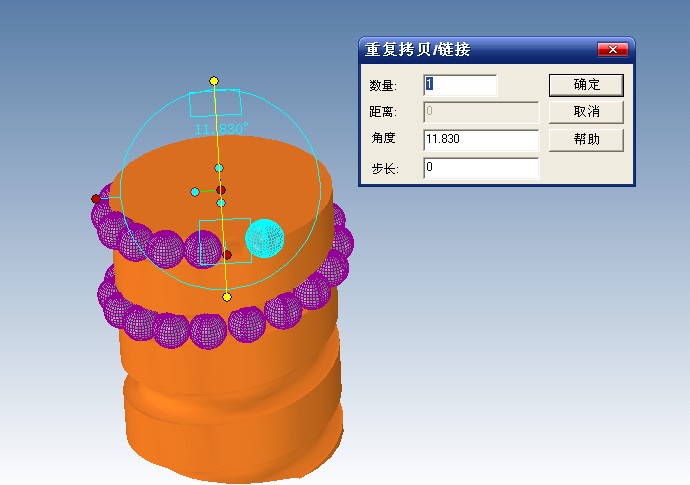Close the 重复拷贝/链接 dialog

[x=613, y=50]
